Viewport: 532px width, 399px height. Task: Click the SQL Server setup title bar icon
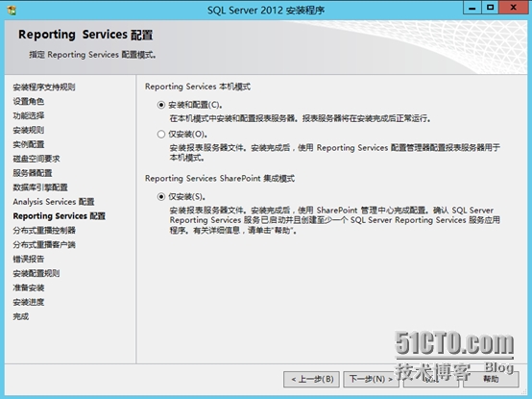[12, 10]
